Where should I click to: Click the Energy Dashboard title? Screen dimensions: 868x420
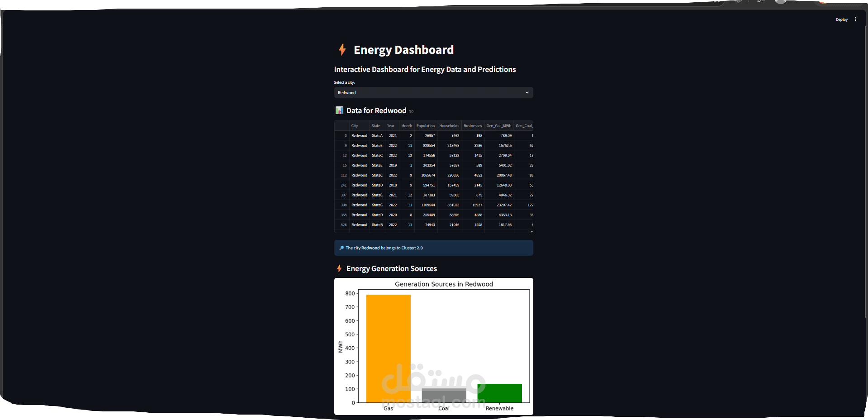point(403,50)
